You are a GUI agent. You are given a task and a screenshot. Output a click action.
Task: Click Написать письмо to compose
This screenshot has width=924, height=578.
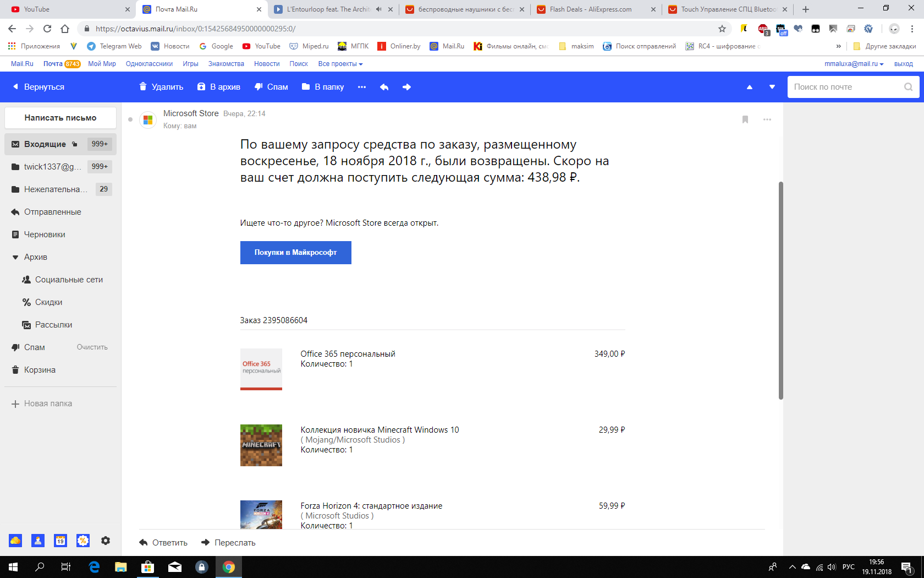[61, 118]
